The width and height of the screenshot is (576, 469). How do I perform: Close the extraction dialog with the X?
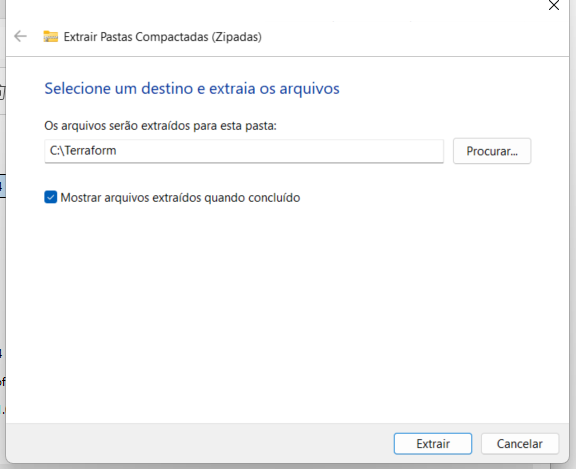pyautogui.click(x=554, y=5)
